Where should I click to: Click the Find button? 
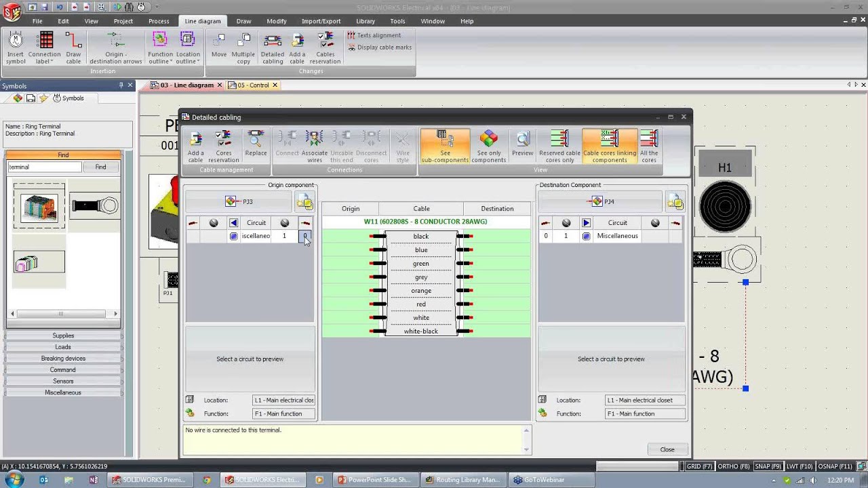pos(100,167)
